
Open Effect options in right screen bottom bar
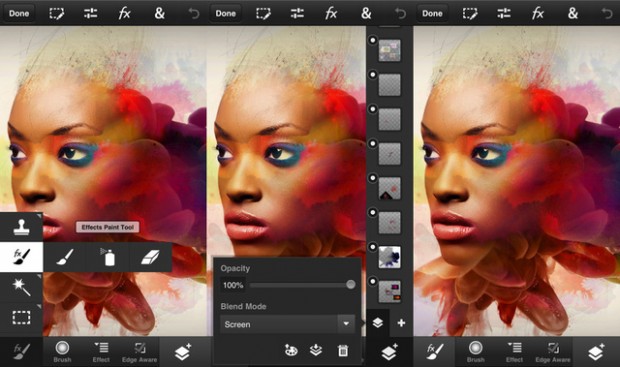click(x=514, y=352)
